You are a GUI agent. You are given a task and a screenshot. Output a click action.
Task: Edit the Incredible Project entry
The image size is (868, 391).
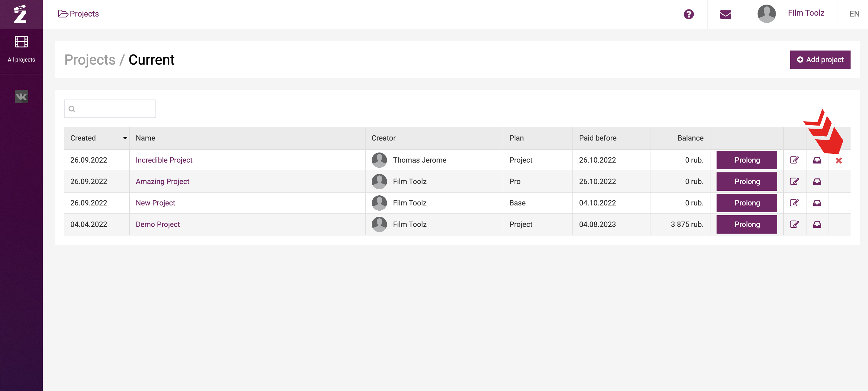pos(794,160)
